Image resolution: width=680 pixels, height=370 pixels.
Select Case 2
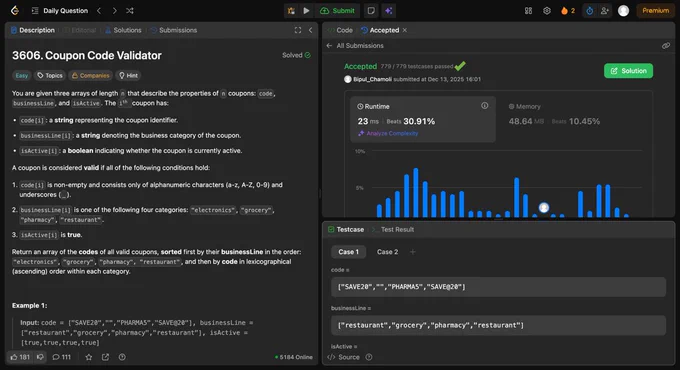pyautogui.click(x=387, y=252)
